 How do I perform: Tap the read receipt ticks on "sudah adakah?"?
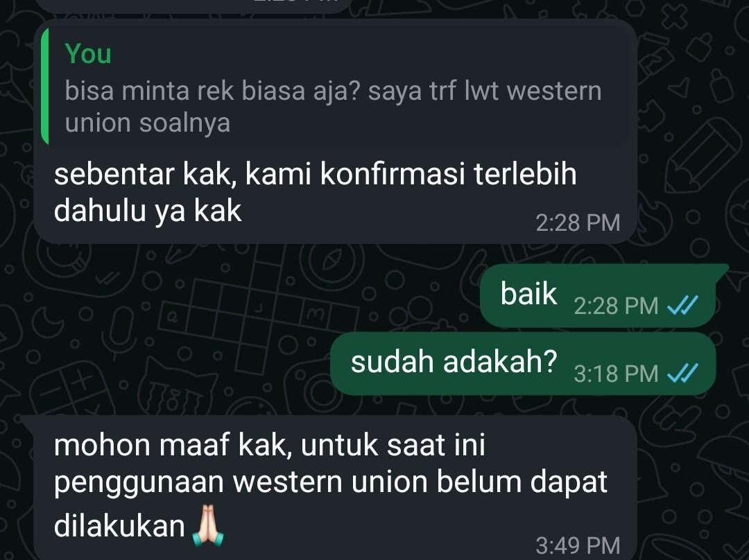682,374
